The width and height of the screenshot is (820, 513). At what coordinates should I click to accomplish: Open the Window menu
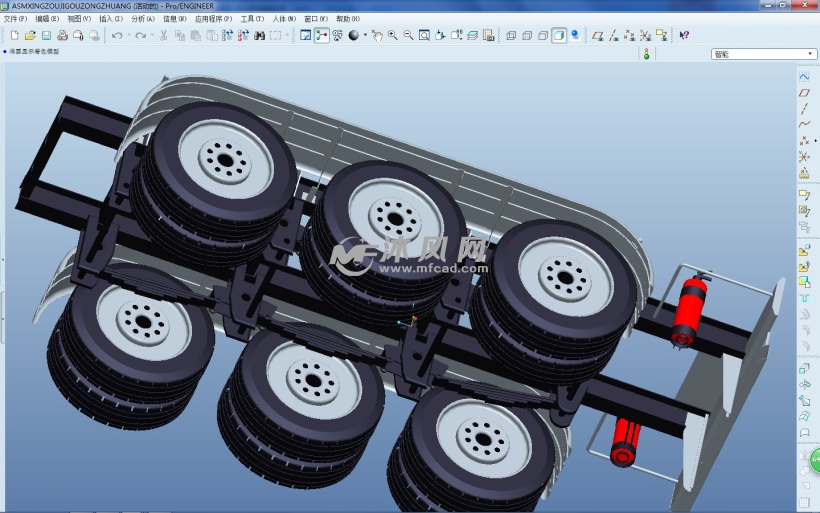[316, 19]
